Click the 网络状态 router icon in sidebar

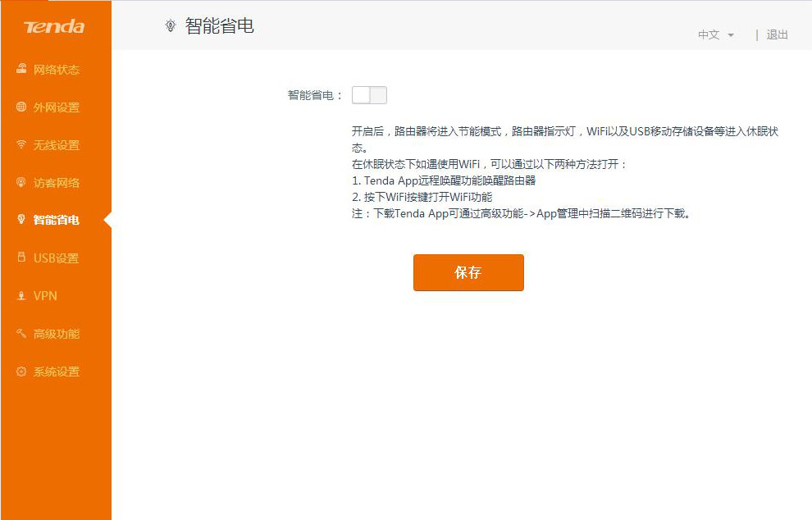[21, 68]
